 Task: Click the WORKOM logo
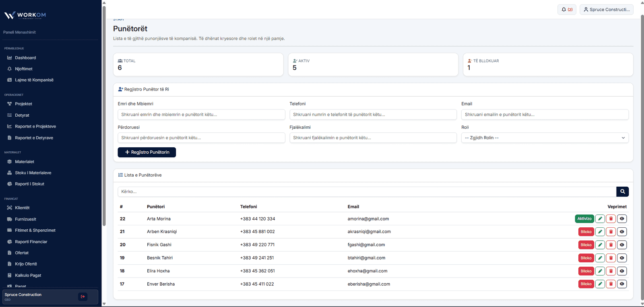25,15
